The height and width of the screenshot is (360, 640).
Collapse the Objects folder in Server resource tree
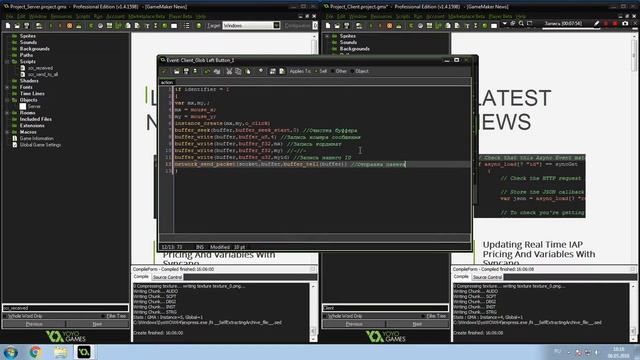7,100
